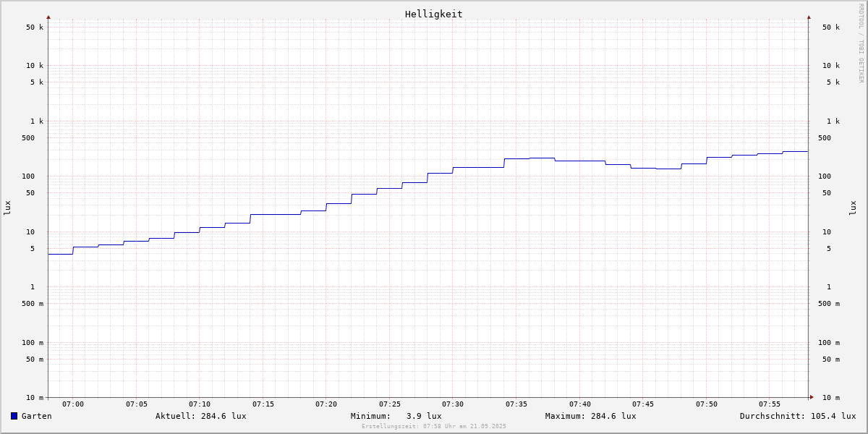Click the Aktuell 284.6 lux value
Image resolution: width=868 pixels, height=434 pixels.
point(200,416)
